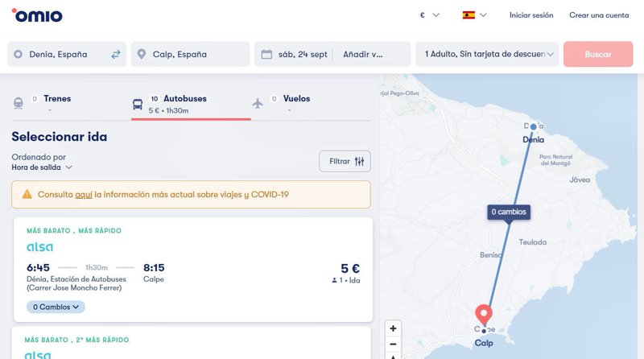Click the Spanish flag icon
644x359 pixels.
tap(468, 14)
